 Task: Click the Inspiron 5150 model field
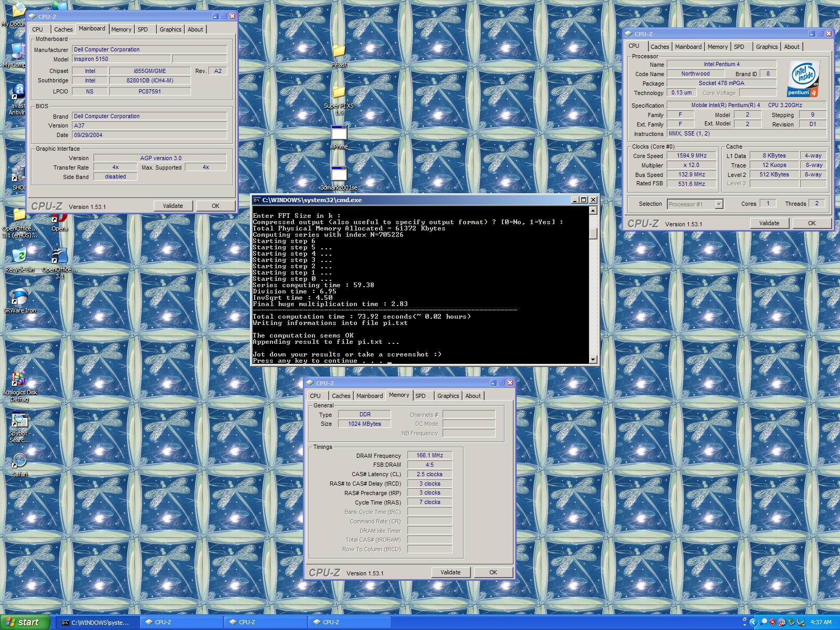(x=121, y=59)
